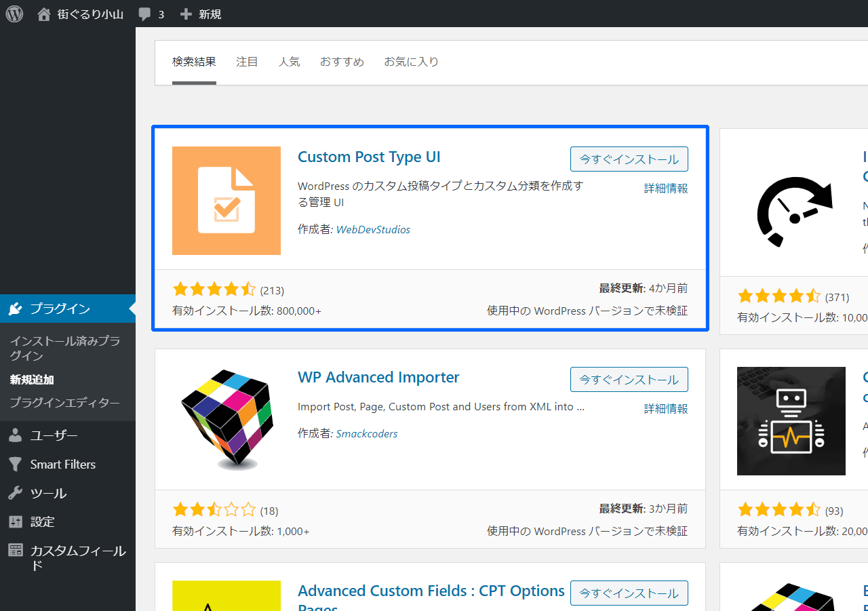Click the table icon beside カスタムフィールド
The width and height of the screenshot is (868, 611).
pyautogui.click(x=15, y=550)
